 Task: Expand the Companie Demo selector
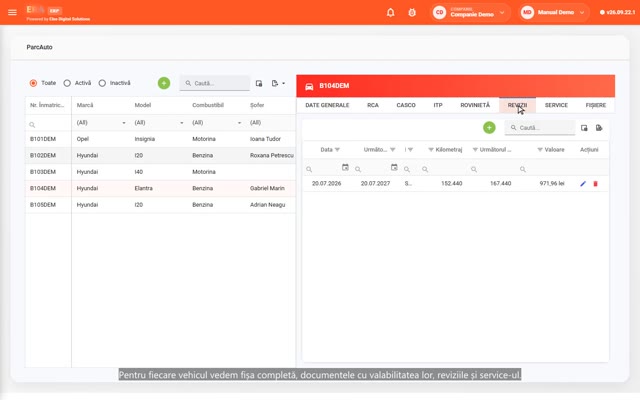502,13
